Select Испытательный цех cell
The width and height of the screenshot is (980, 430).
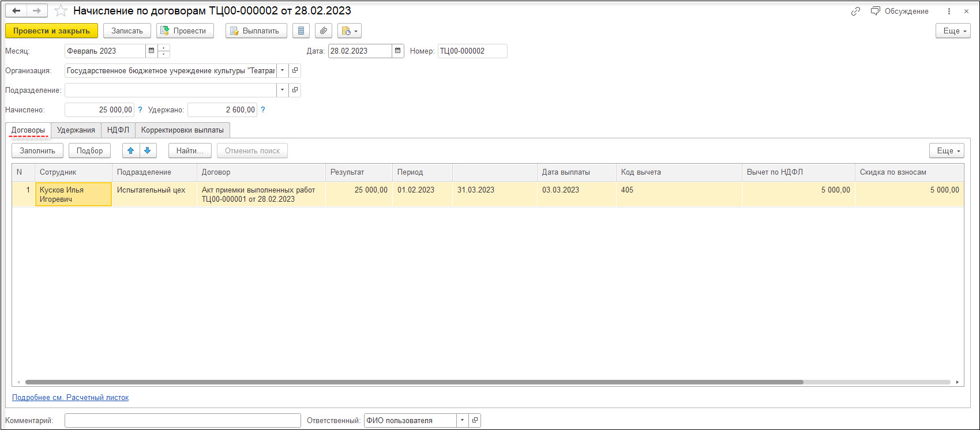coord(155,194)
